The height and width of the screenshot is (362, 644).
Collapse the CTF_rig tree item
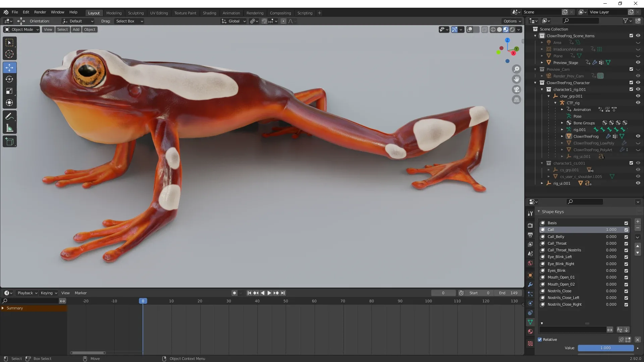555,103
